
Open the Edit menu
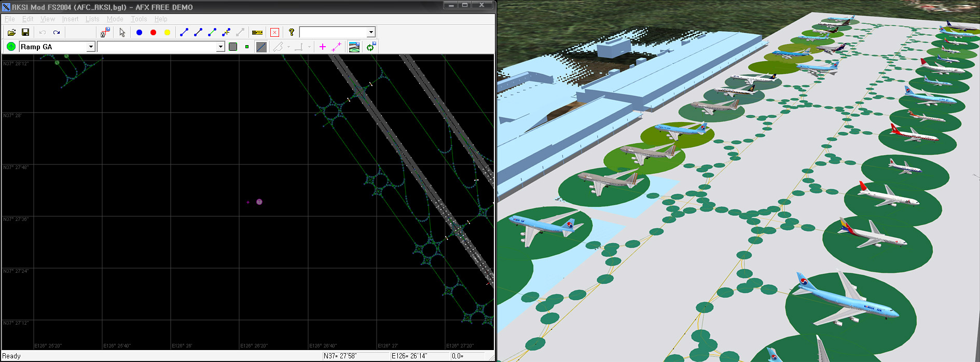[x=28, y=19]
